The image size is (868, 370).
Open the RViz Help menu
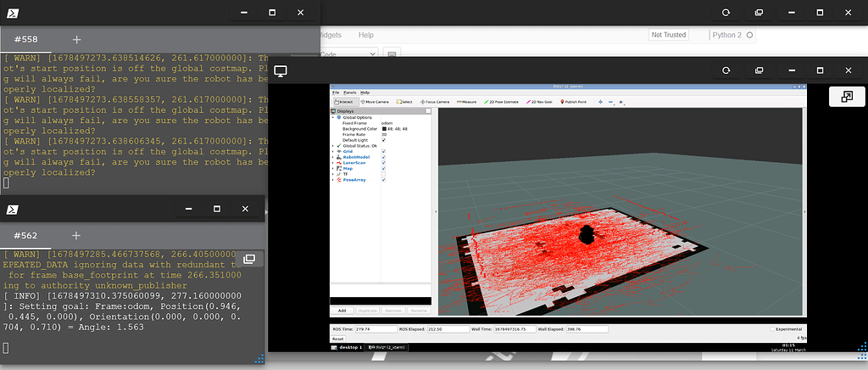click(364, 92)
